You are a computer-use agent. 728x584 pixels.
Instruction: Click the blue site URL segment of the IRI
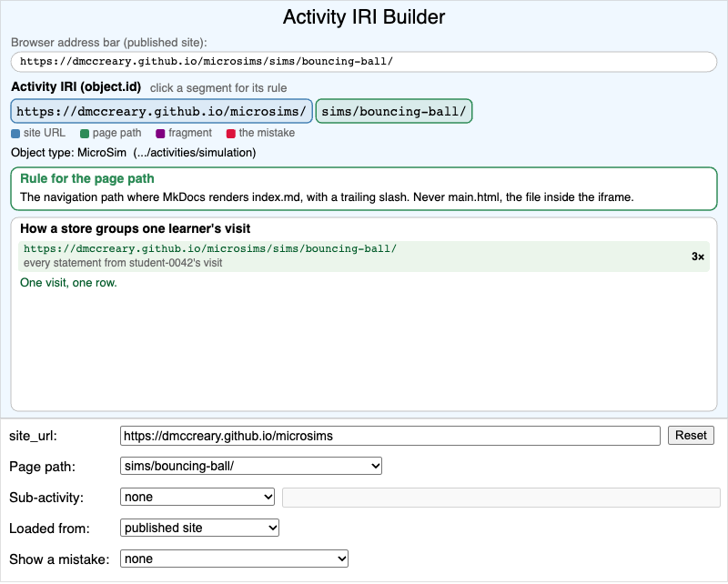pos(162,111)
